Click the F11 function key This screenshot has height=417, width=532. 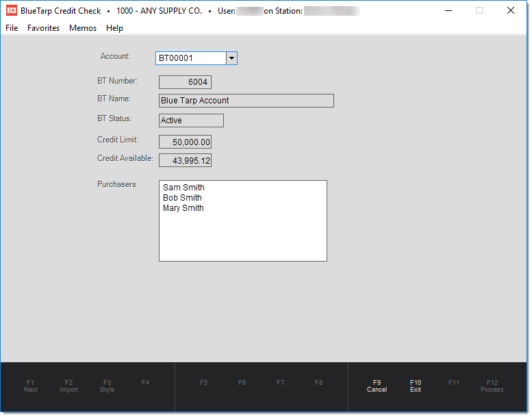454,383
